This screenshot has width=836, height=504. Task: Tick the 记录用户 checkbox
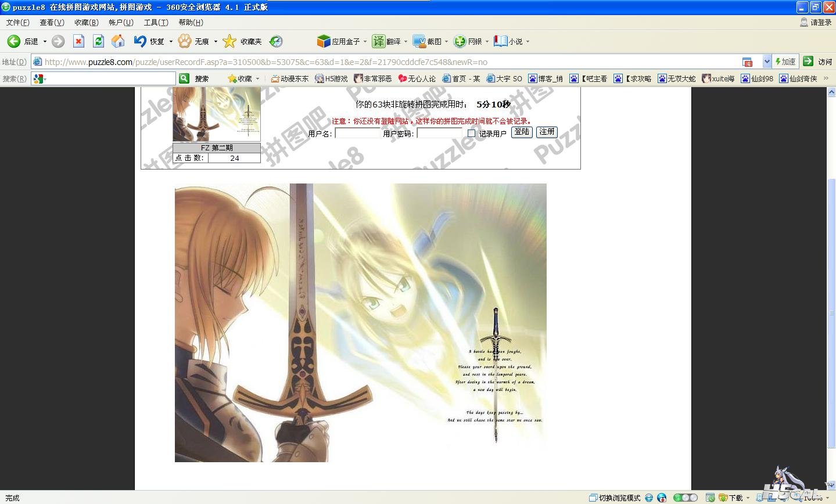click(471, 133)
